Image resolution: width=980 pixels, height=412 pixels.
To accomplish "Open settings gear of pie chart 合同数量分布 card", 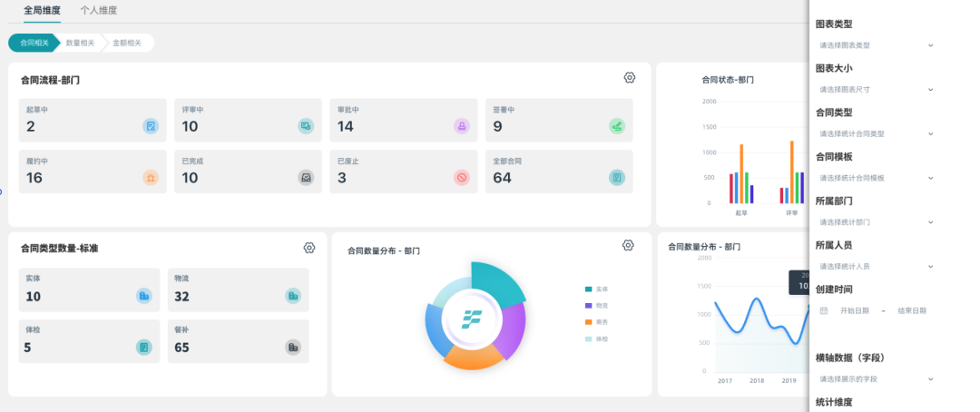I will pos(628,245).
